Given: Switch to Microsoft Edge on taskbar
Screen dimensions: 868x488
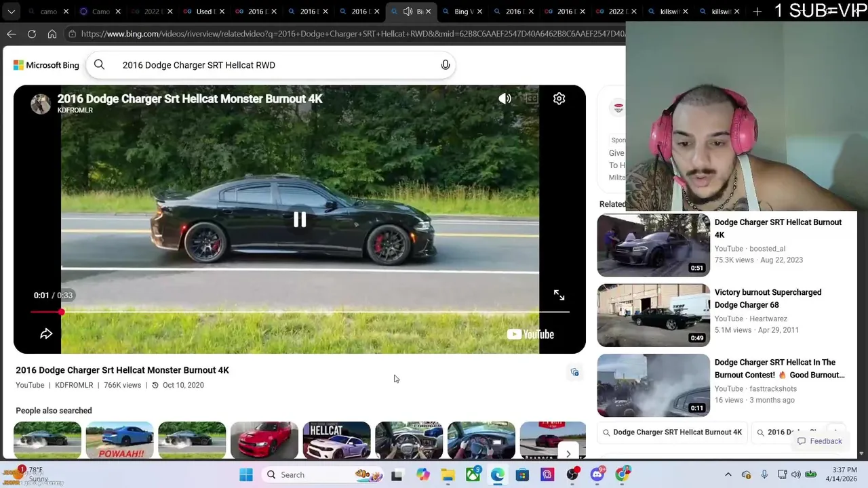Looking at the screenshot, I should pyautogui.click(x=498, y=474).
